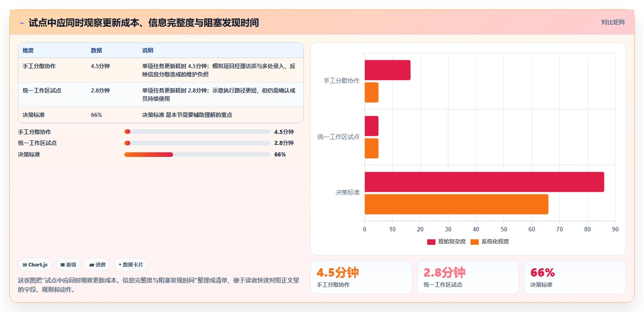The image size is (644, 312).
Task: Click the 表格 chip icon
Action: point(63,265)
